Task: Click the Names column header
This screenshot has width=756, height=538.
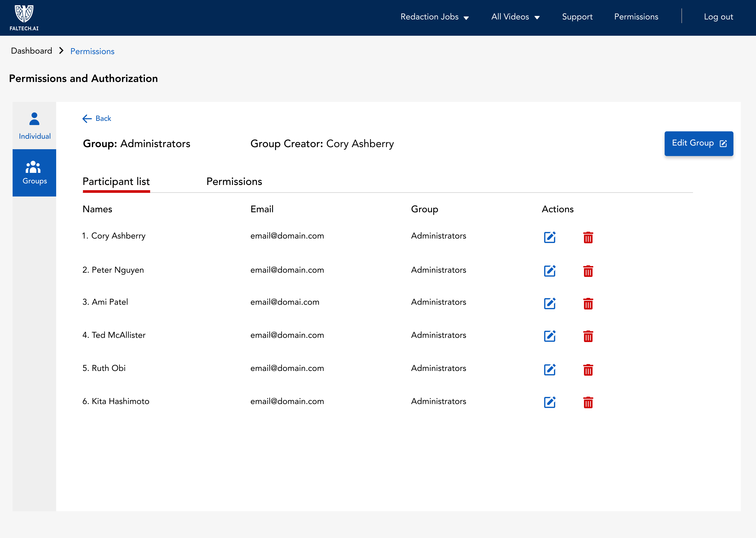Action: tap(97, 209)
